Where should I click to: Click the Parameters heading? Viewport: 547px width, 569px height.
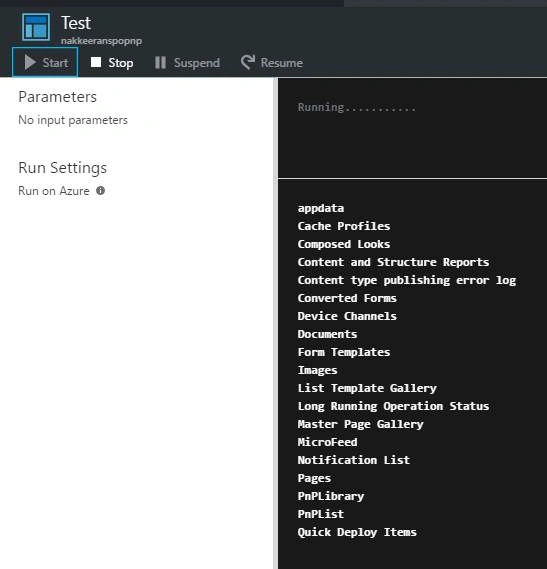coord(57,97)
